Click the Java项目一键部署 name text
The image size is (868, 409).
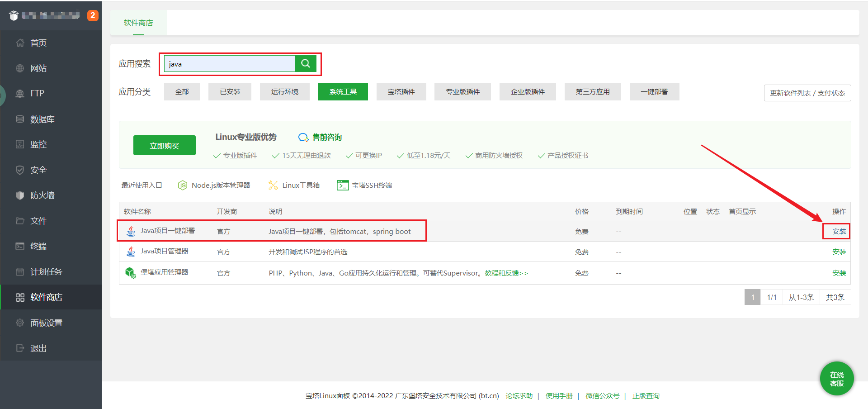click(168, 231)
